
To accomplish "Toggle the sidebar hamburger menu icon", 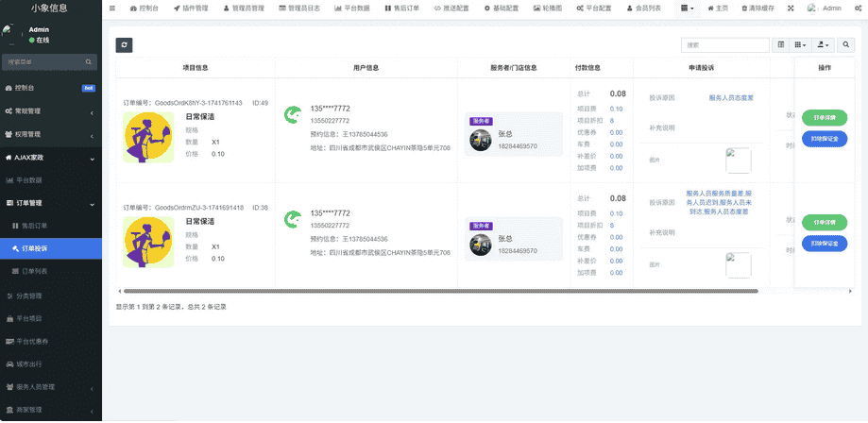I will (112, 8).
